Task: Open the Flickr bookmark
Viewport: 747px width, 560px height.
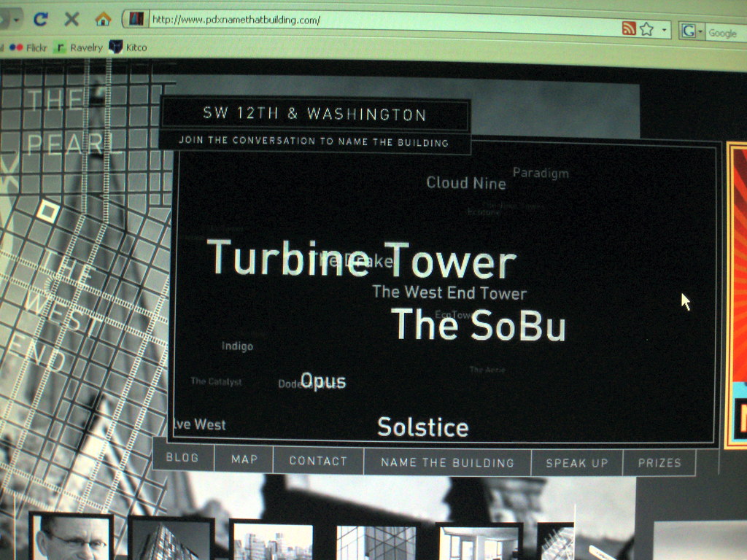Action: pyautogui.click(x=28, y=47)
